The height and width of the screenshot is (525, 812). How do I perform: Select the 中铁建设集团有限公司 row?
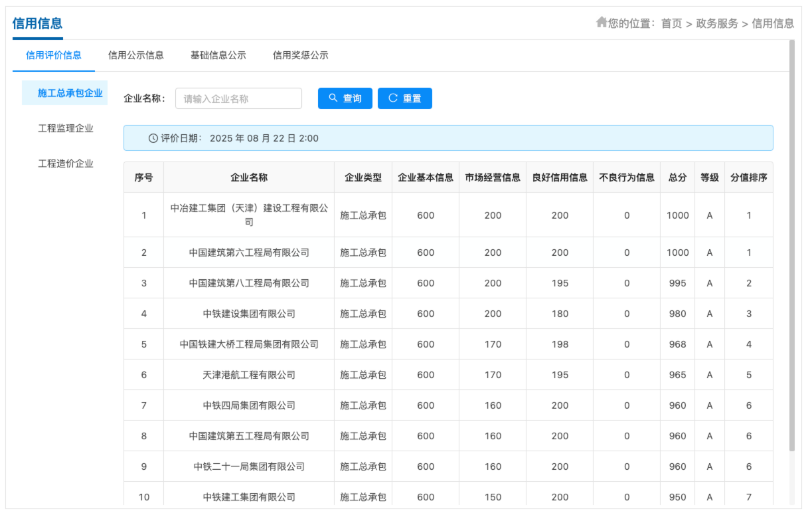tap(249, 314)
